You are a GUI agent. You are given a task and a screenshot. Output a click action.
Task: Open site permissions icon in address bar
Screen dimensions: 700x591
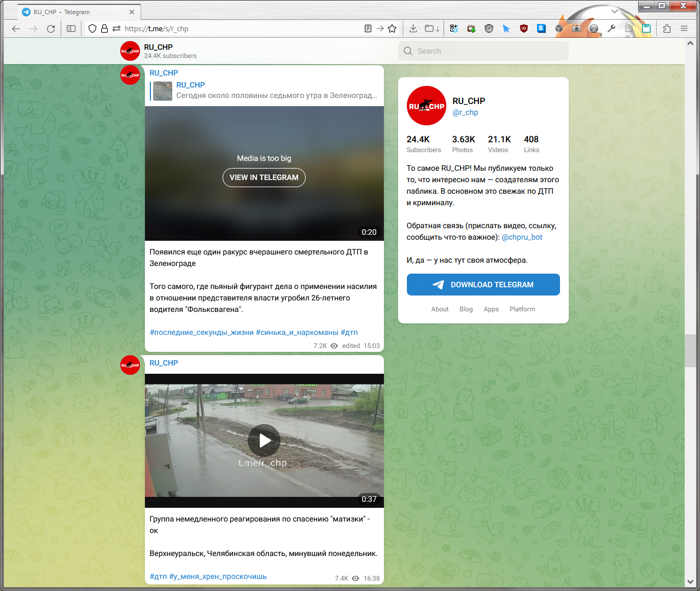pyautogui.click(x=116, y=28)
